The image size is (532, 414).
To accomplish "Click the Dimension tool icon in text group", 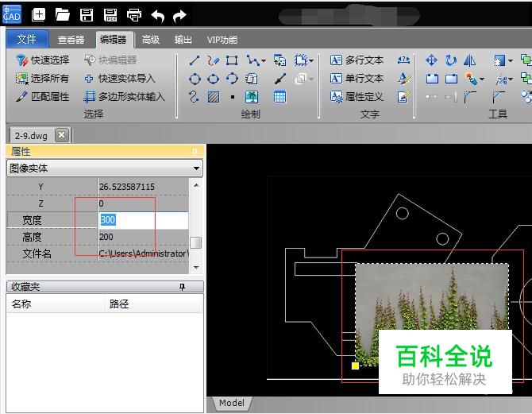I will [403, 60].
